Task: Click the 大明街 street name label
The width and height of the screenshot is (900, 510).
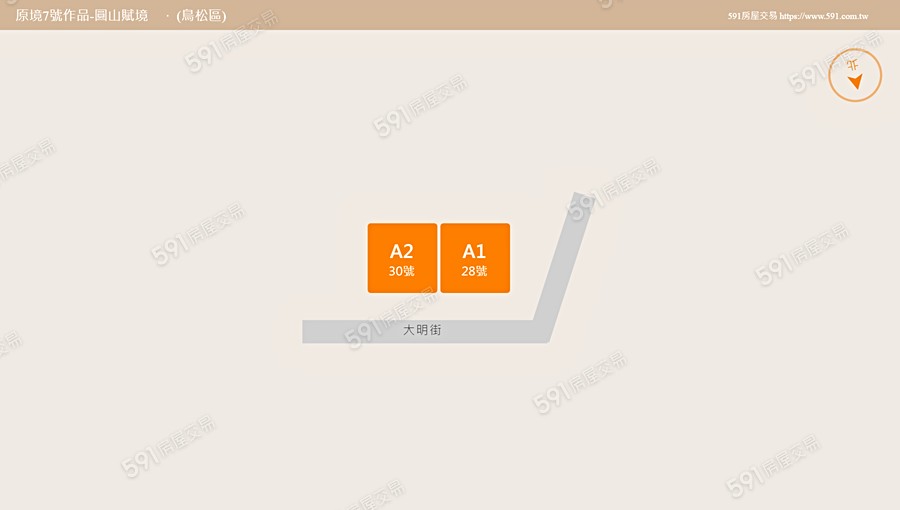Action: 422,330
